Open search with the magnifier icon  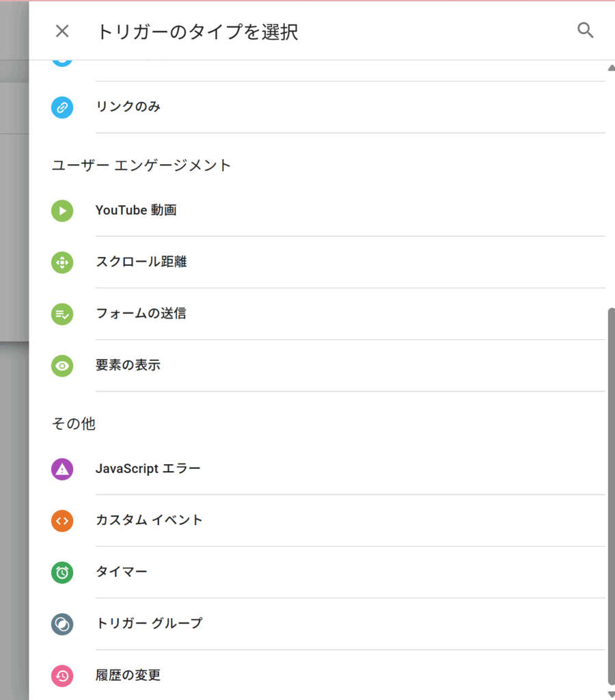pos(585,30)
